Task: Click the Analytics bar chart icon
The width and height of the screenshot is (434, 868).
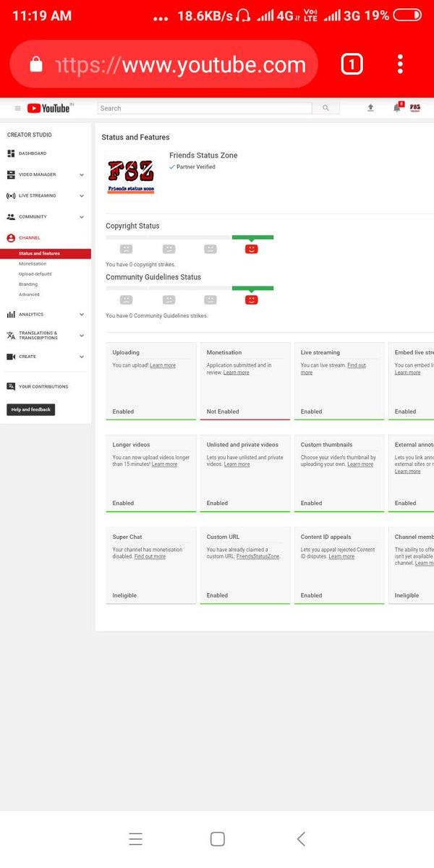Action: point(11,314)
